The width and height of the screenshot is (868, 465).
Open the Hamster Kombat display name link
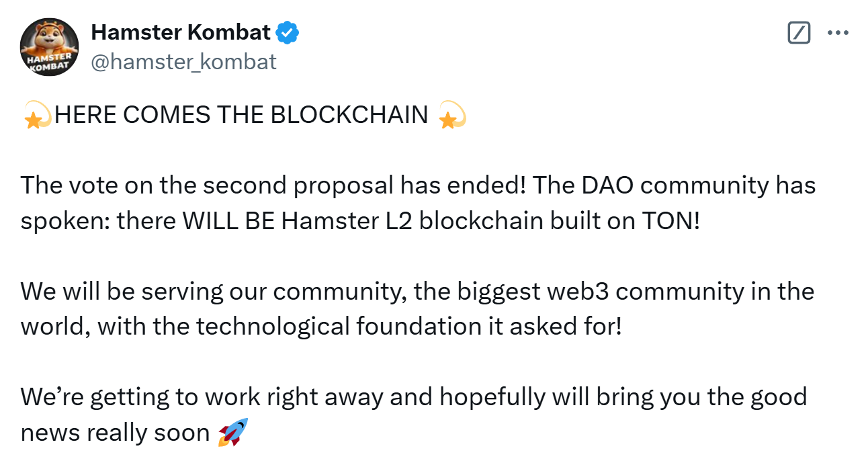(x=181, y=32)
